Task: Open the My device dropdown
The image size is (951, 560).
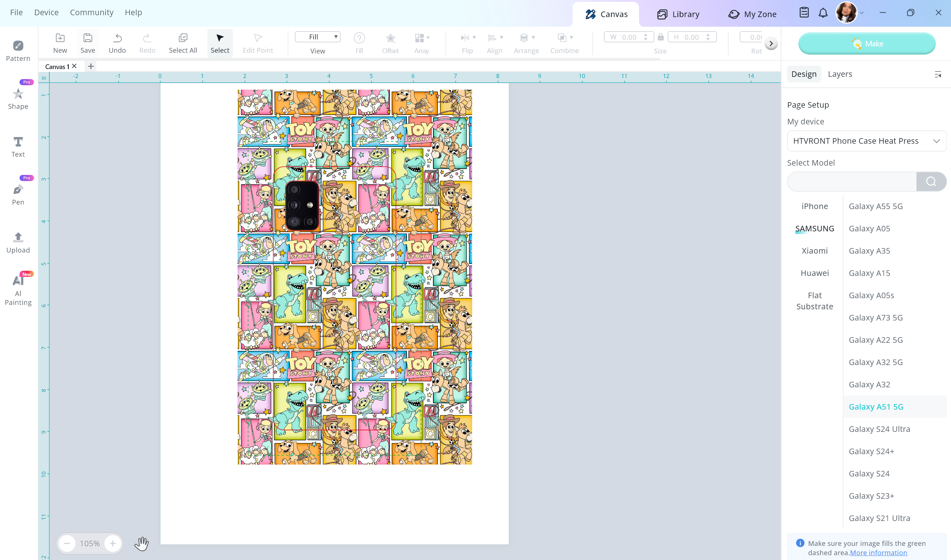Action: tap(866, 141)
